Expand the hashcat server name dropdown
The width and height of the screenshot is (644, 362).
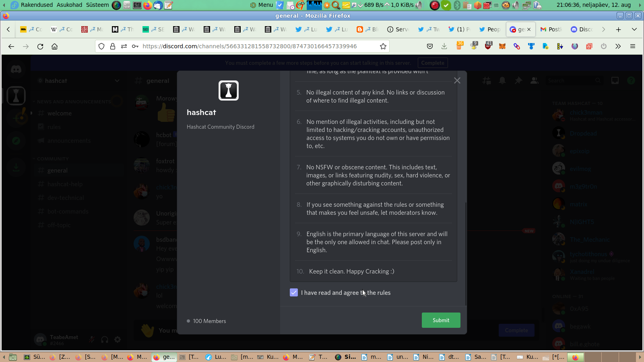click(117, 81)
